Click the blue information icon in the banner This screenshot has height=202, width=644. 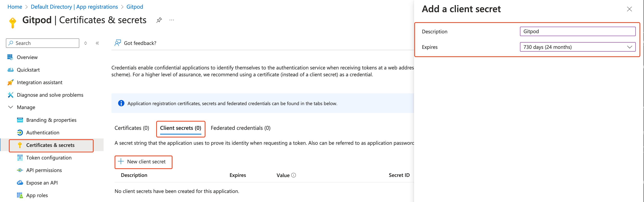[x=121, y=103]
